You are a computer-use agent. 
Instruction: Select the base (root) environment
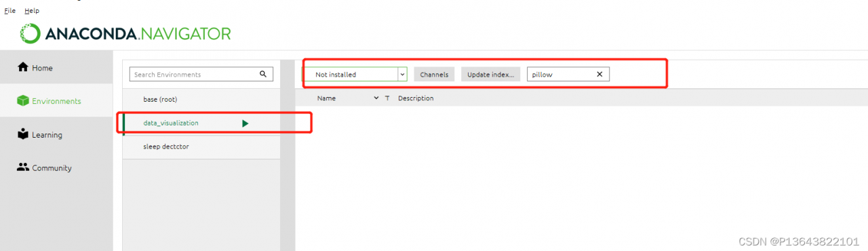[201, 99]
